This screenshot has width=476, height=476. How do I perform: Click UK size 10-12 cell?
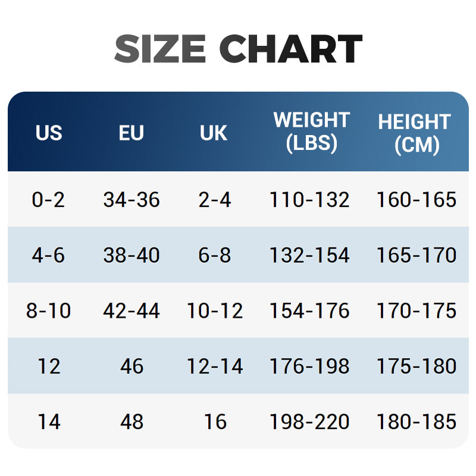click(215, 311)
